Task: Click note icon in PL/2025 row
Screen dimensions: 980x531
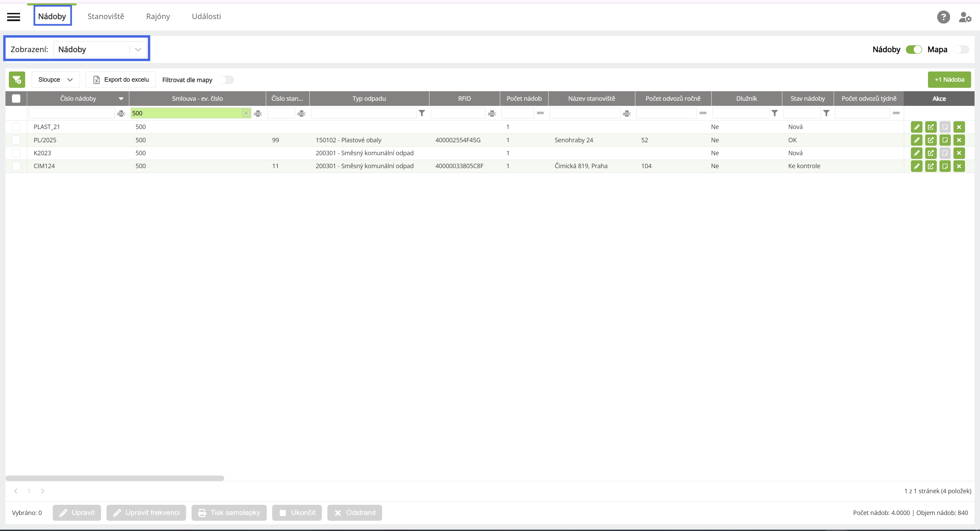Action: pos(945,140)
